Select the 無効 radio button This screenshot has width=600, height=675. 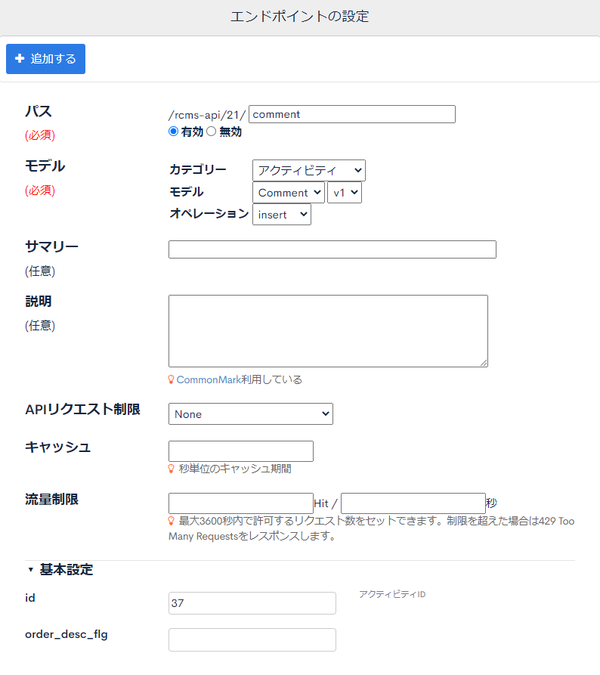[211, 131]
